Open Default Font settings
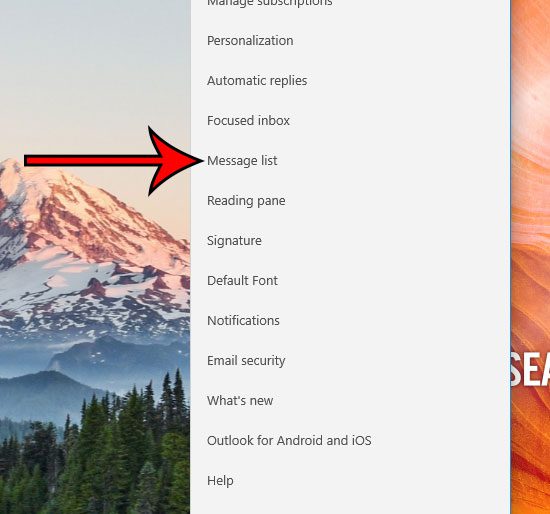The width and height of the screenshot is (550, 514). (x=242, y=281)
